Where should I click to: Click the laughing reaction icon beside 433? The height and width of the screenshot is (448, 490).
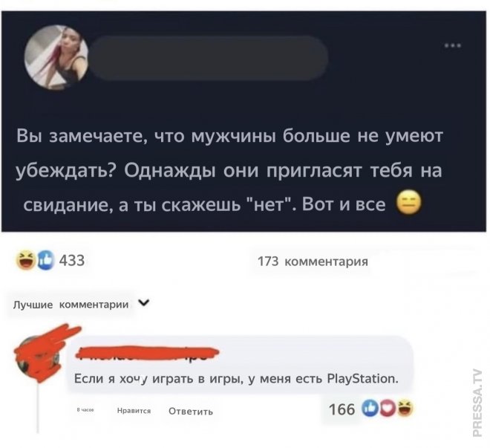point(26,260)
